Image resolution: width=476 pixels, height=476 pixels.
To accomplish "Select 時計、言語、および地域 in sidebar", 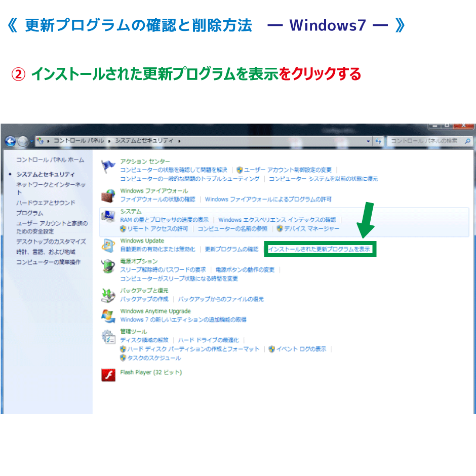I will tap(46, 252).
